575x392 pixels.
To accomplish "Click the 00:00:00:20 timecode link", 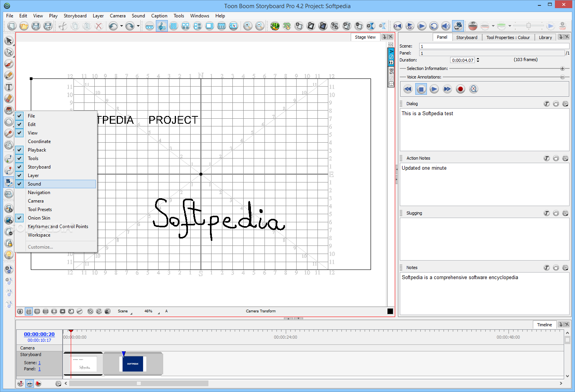I will [39, 334].
